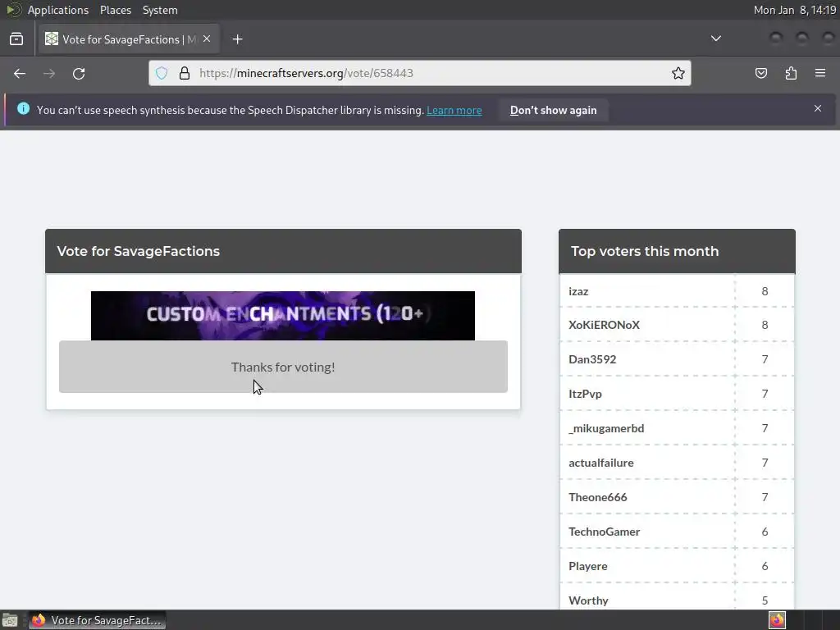Click voter name Theone666

[x=597, y=497]
